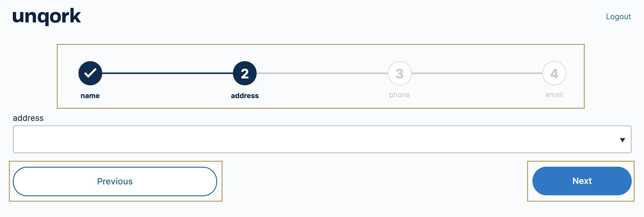
Task: Continue with the Next button
Action: (x=582, y=181)
